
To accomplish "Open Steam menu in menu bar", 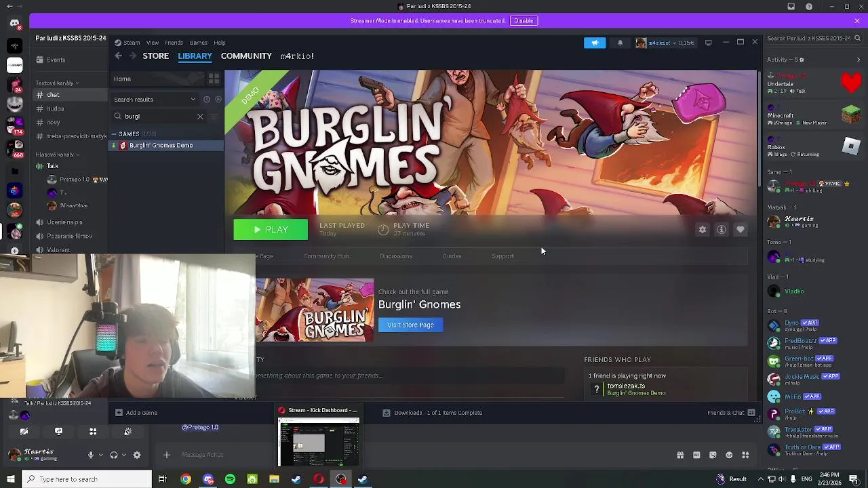I will point(127,43).
